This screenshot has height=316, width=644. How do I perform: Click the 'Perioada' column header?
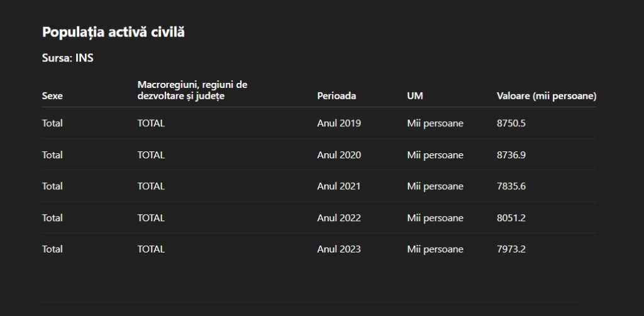pos(336,96)
